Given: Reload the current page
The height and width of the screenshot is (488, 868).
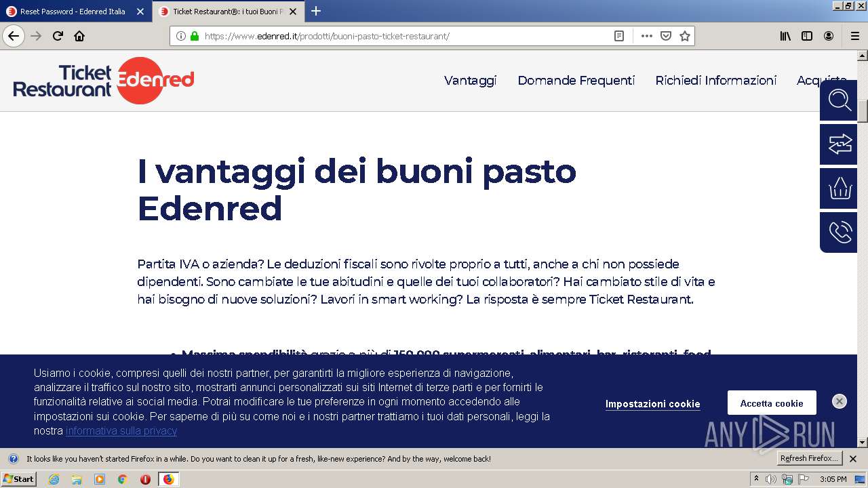Looking at the screenshot, I should tap(58, 36).
